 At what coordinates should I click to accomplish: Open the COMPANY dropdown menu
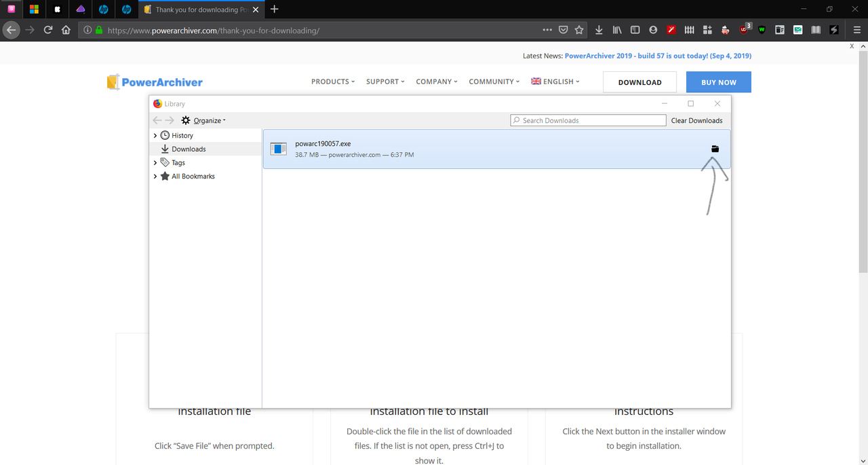click(x=437, y=81)
